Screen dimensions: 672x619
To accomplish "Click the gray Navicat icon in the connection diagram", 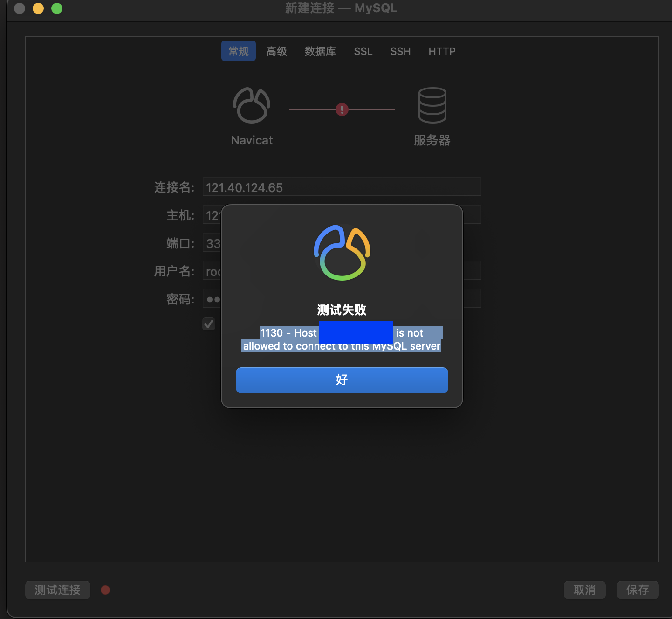I will click(x=252, y=105).
